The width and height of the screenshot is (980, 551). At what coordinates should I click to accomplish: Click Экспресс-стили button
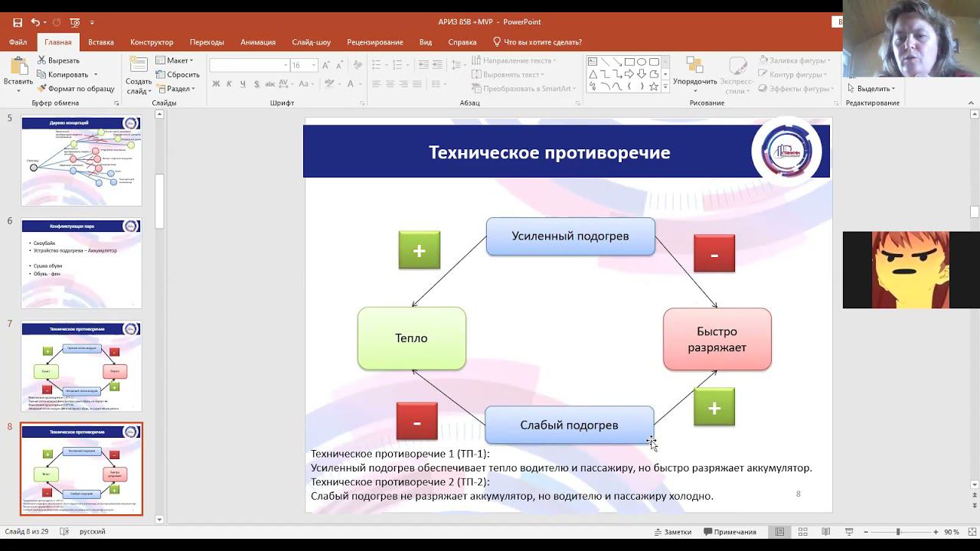737,75
